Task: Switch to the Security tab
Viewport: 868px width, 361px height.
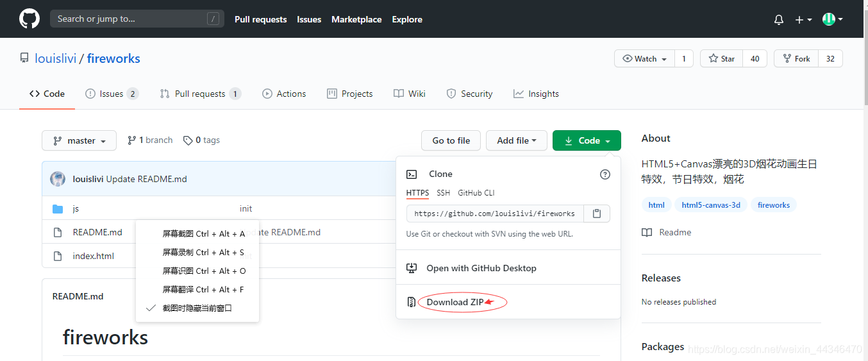Action: click(469, 94)
